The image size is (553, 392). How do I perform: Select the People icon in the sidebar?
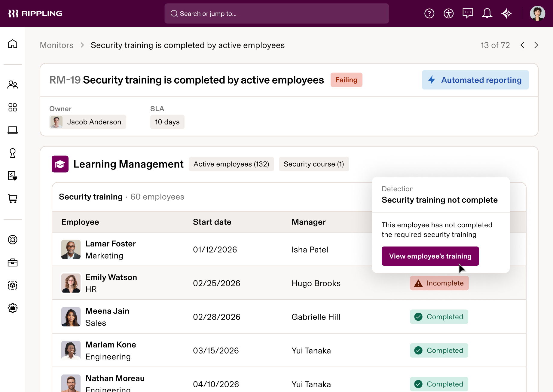13,84
